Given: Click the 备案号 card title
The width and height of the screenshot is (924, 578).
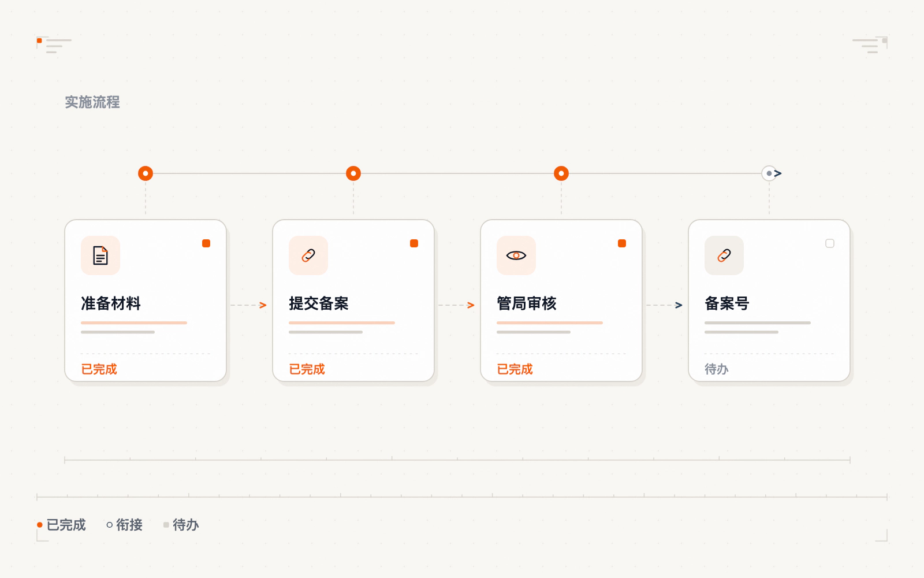Looking at the screenshot, I should (x=727, y=303).
